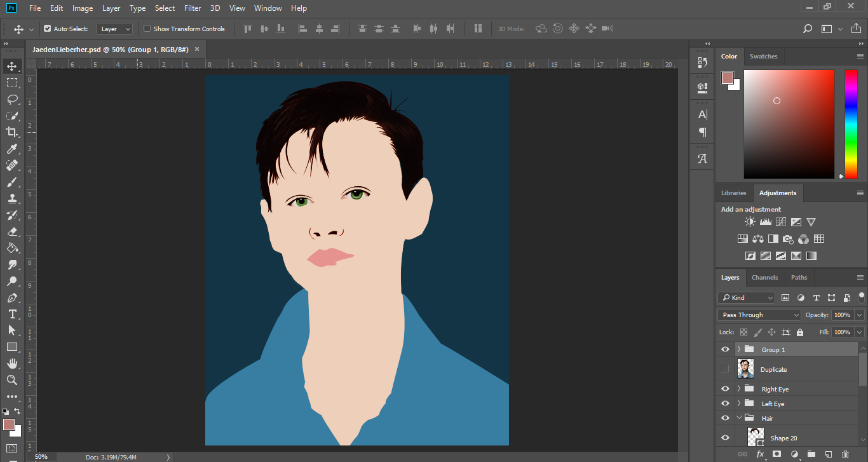Hide the Shape 20 layer
The height and width of the screenshot is (462, 868).
(725, 438)
